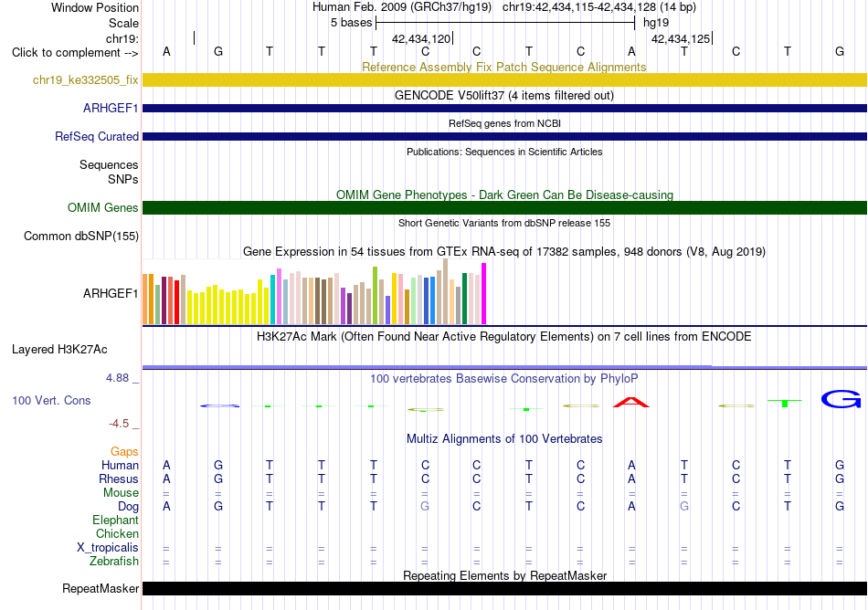Click the red A letter in the PhyloP track
The height and width of the screenshot is (610, 868).
tap(631, 402)
